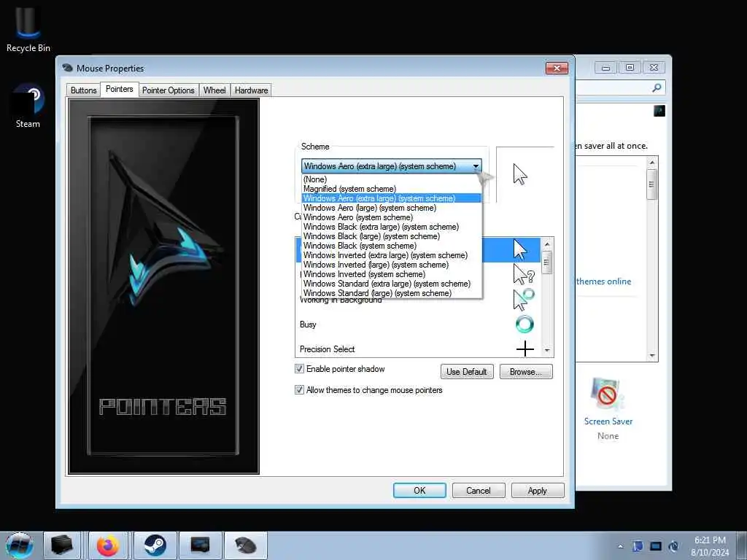
Task: Click the Cancel button
Action: [479, 491]
